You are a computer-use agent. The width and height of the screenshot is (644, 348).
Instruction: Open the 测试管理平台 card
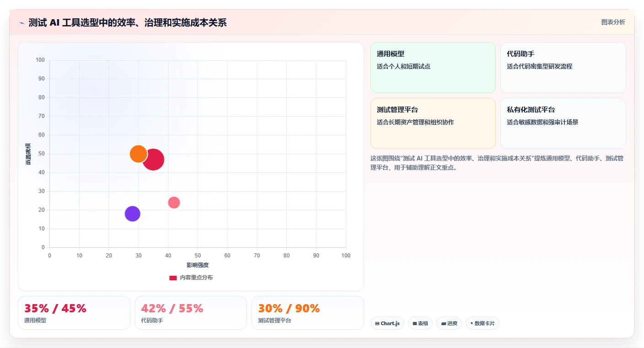433,123
